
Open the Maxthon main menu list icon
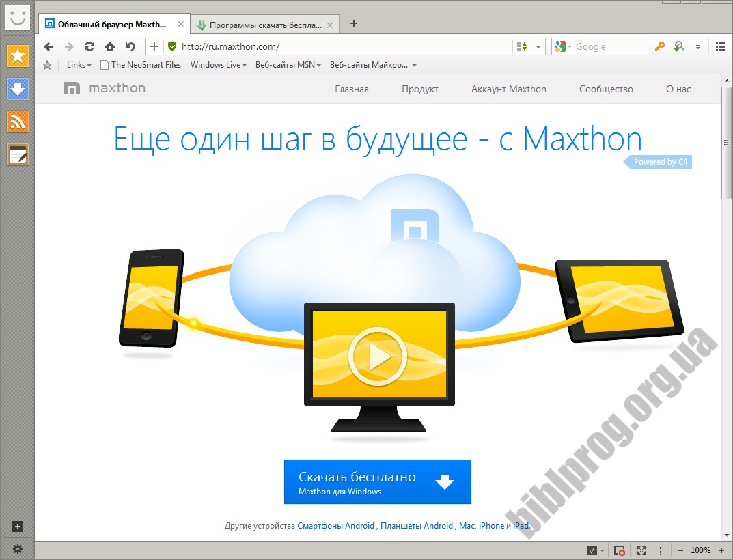pos(721,46)
